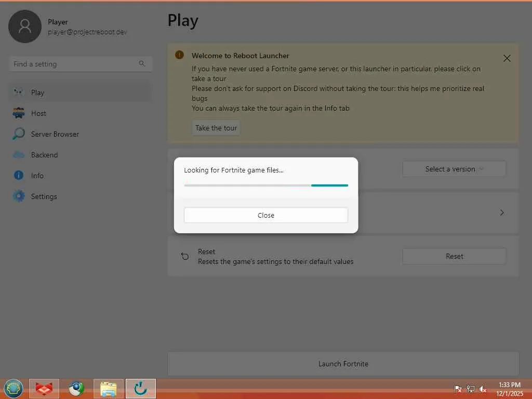Click the Launch Fortnite button
This screenshot has width=532, height=399.
tap(343, 364)
